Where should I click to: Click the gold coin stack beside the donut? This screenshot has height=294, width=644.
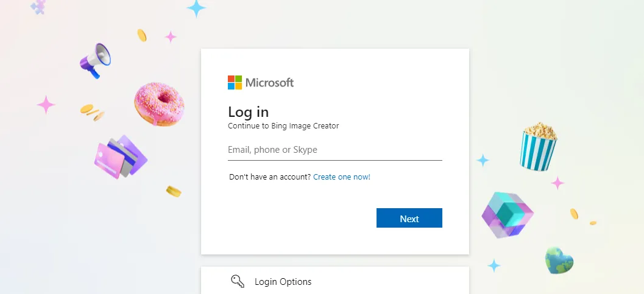[93, 113]
